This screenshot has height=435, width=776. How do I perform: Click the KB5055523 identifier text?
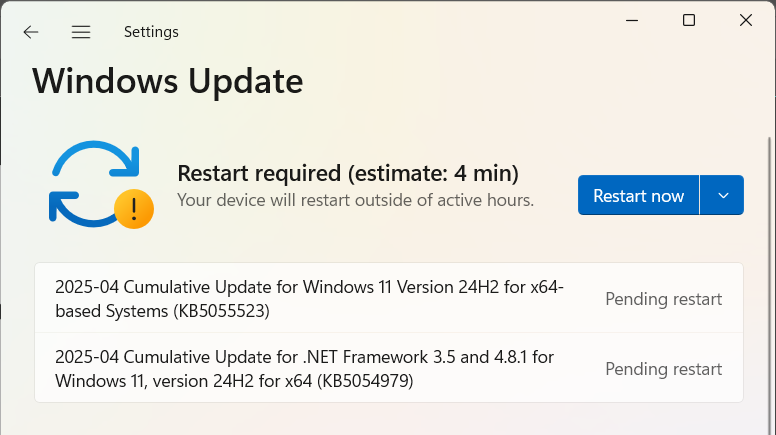pos(221,311)
